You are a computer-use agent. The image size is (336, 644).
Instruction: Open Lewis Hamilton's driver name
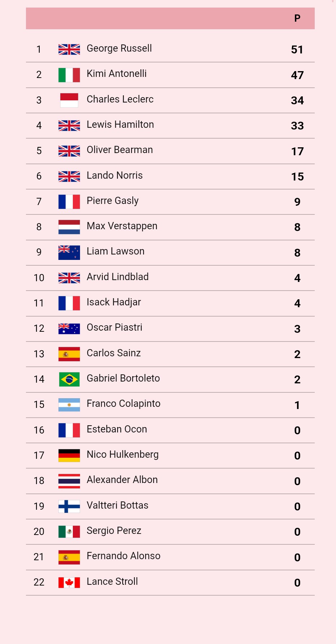point(120,125)
